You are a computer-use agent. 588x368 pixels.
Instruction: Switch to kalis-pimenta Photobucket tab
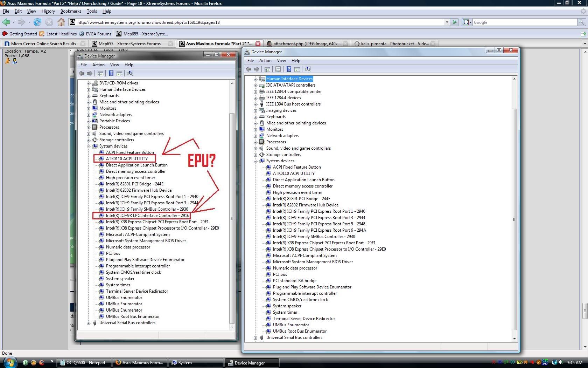point(395,44)
